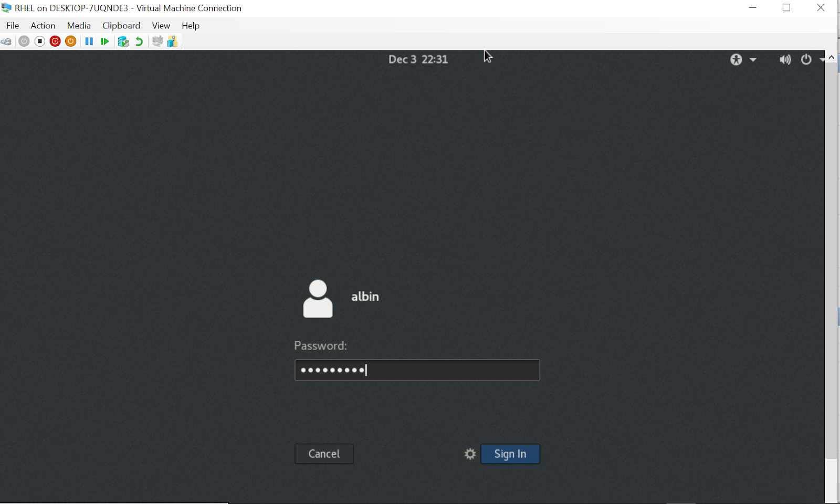Open the Clipboard menu
Viewport: 840px width, 504px height.
(x=121, y=26)
